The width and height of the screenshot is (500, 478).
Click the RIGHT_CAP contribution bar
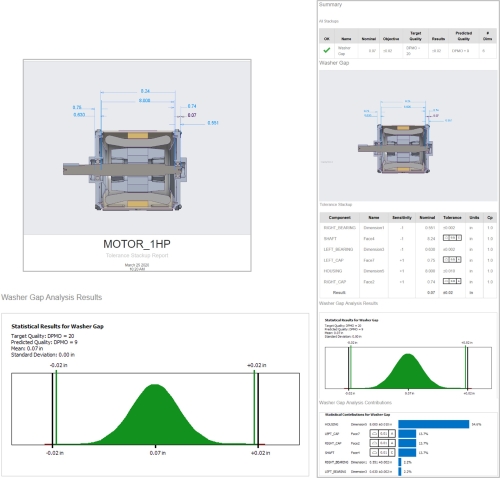click(x=407, y=443)
